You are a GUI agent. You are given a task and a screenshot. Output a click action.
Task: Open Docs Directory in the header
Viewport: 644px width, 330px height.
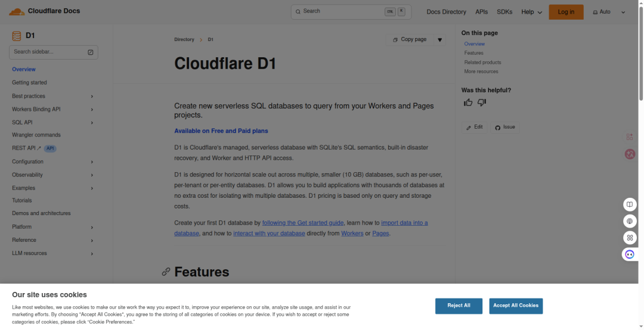446,12
